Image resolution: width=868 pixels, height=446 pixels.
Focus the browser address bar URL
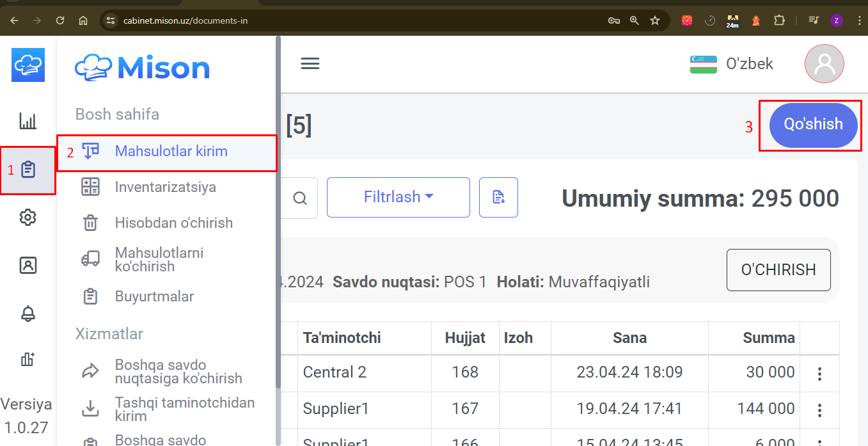pos(185,20)
